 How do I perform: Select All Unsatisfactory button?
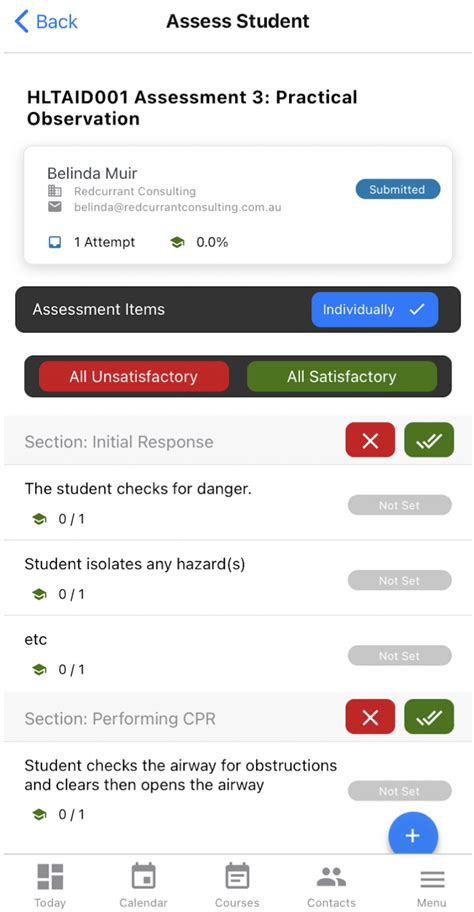tap(134, 376)
